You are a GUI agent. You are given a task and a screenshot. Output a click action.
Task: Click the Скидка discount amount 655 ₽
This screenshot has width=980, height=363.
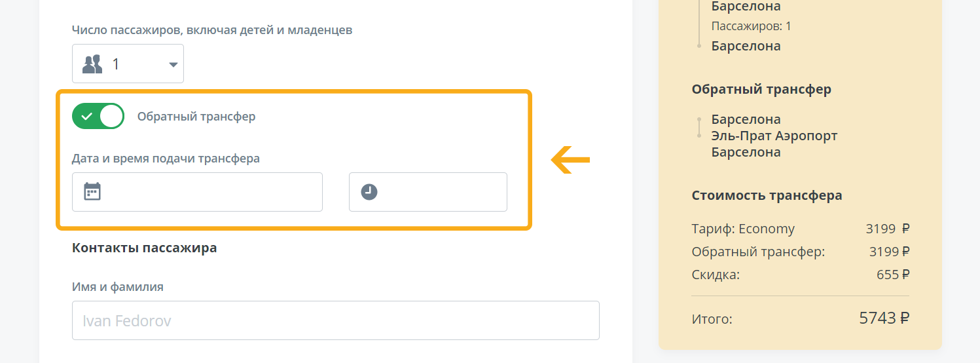click(894, 275)
